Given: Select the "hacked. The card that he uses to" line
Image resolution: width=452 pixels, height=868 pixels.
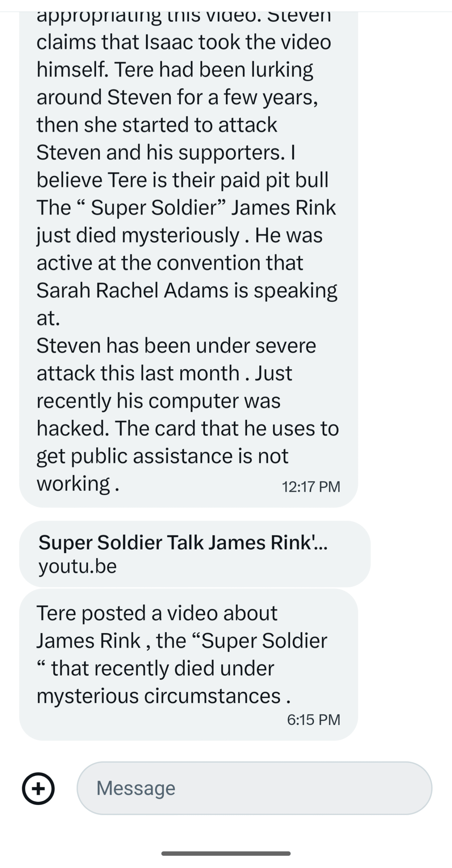Looking at the screenshot, I should [188, 428].
